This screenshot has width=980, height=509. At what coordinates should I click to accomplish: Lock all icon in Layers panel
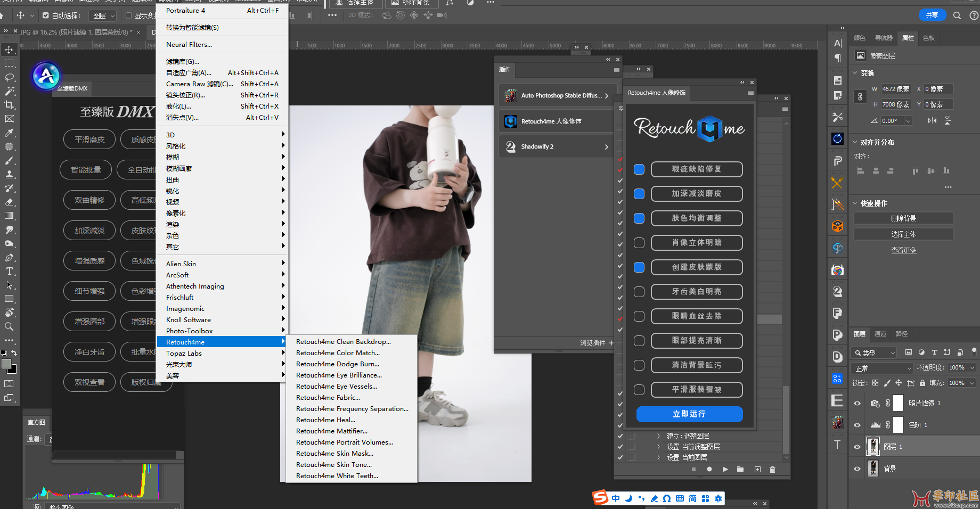click(922, 383)
